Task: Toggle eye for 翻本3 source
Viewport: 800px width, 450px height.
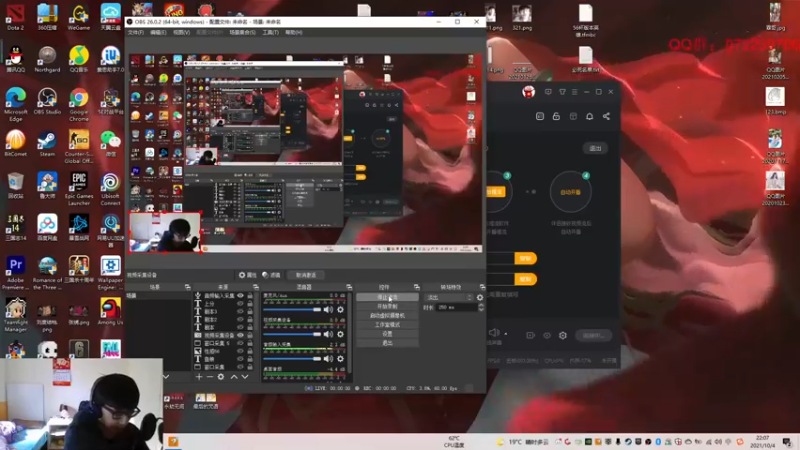Action: [x=240, y=311]
